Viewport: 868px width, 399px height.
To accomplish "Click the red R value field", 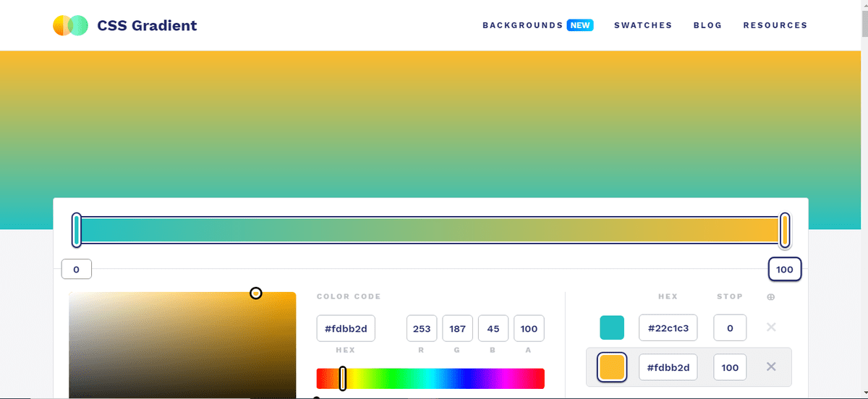I will pyautogui.click(x=422, y=328).
